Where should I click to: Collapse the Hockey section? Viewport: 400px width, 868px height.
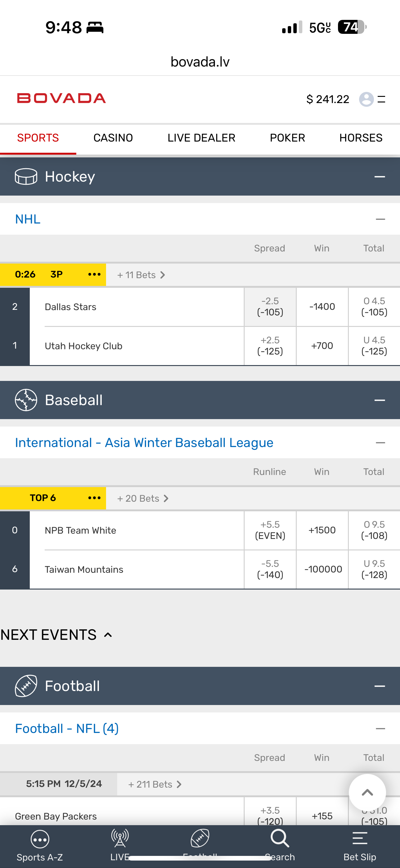pyautogui.click(x=380, y=177)
